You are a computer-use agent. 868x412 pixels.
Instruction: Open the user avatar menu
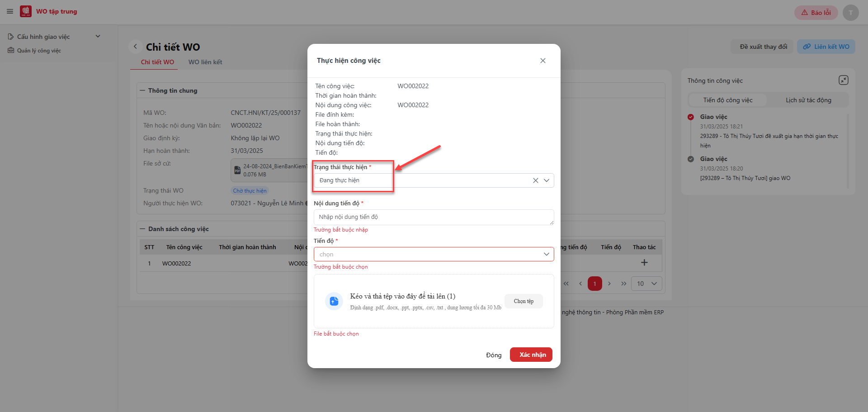click(850, 13)
